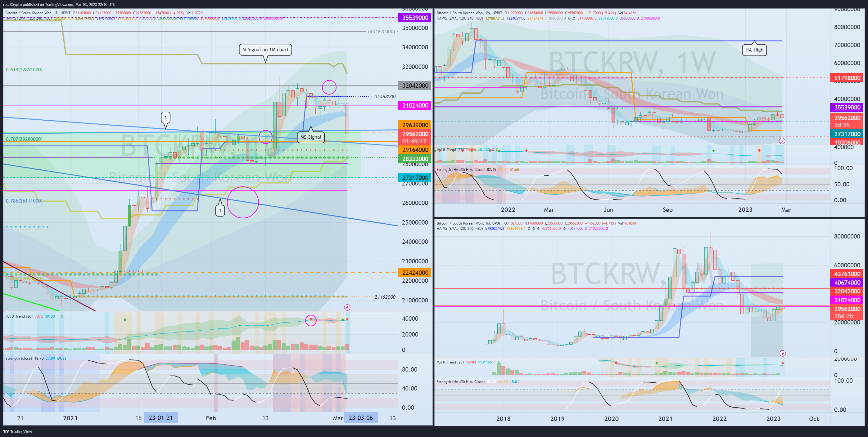The image size is (868, 437).
Task: Click the '28d 2h' countdown on the monthly chart
Action: [x=843, y=316]
